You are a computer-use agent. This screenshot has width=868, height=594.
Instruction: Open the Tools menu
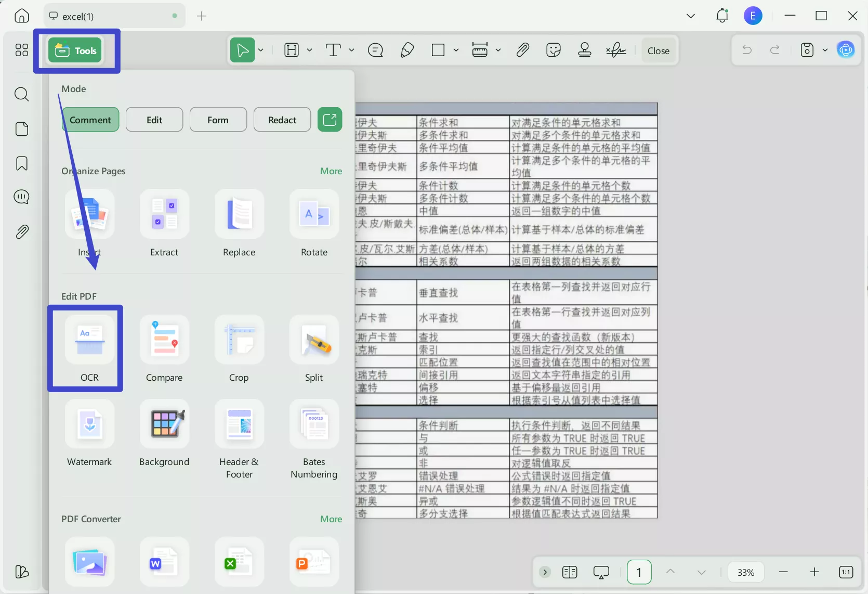coord(76,50)
